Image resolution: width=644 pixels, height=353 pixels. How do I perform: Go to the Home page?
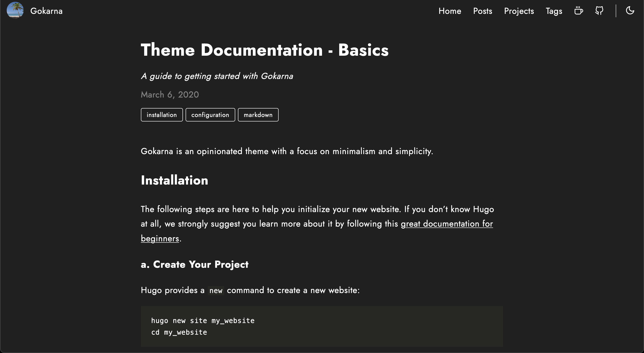click(450, 11)
